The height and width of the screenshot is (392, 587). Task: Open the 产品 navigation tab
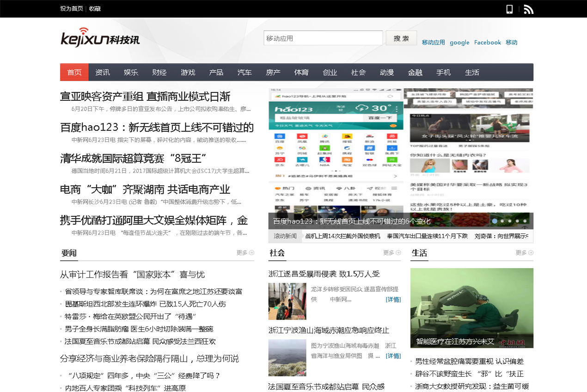click(x=216, y=72)
